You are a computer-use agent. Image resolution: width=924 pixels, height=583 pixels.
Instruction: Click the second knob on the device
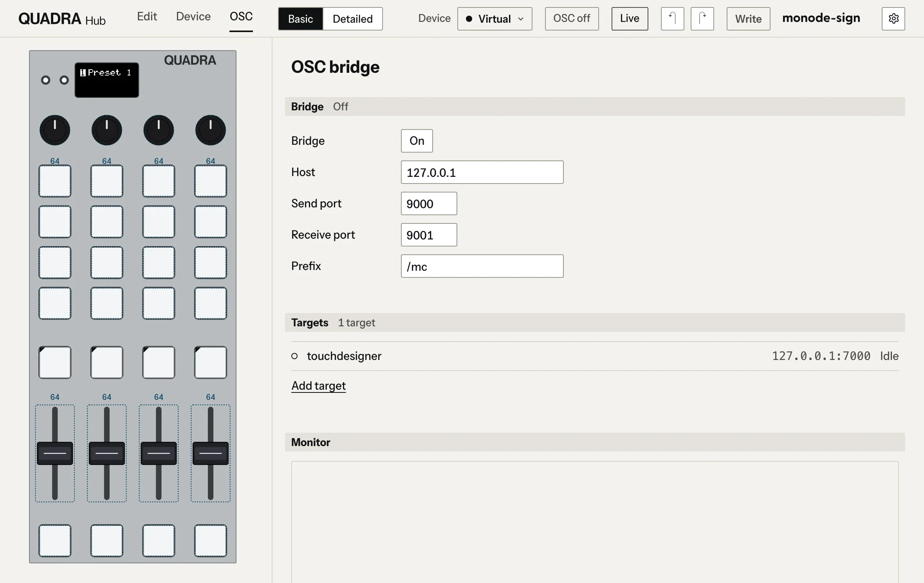point(106,130)
